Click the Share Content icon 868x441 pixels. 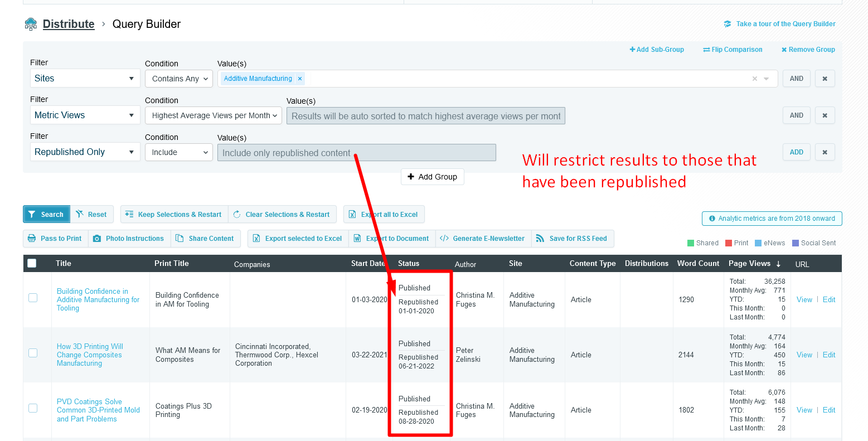[180, 239]
